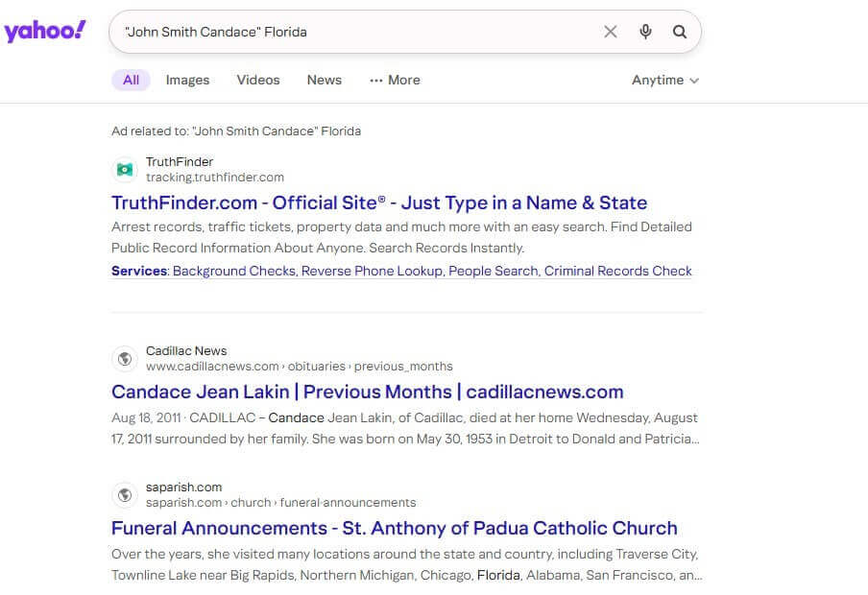Click inside the search query input field
This screenshot has width=868, height=595.
coord(355,32)
